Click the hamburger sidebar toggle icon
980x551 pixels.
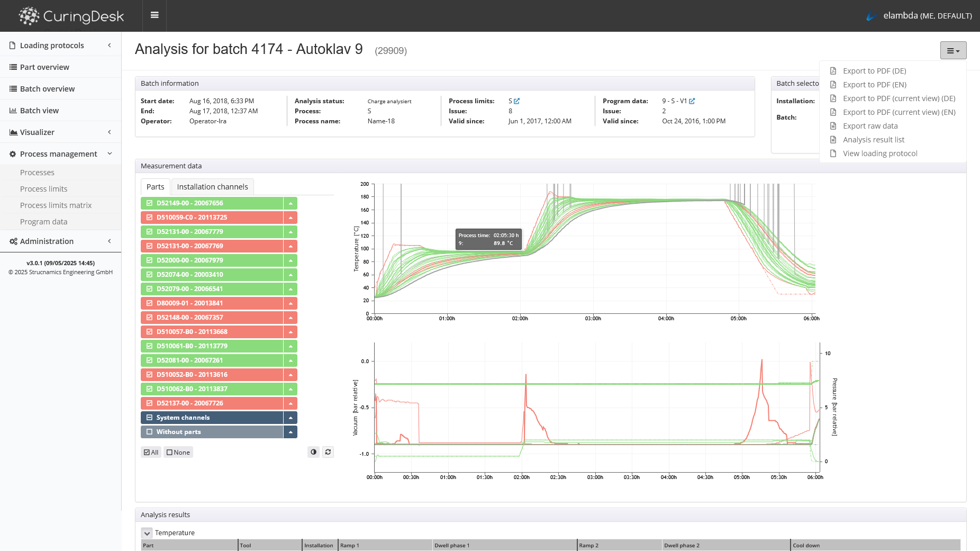point(155,15)
